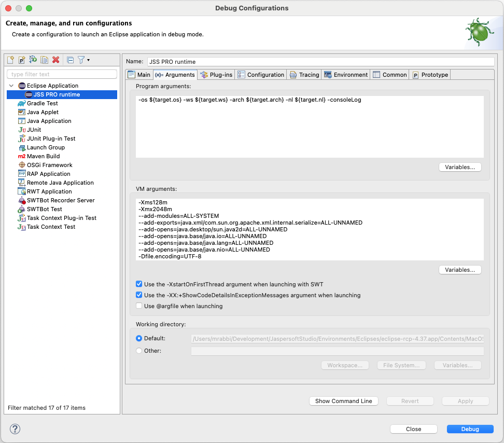Toggle the ShowCodeDetailsInExceptionMessages checkbox
This screenshot has width=504, height=443.
(139, 295)
